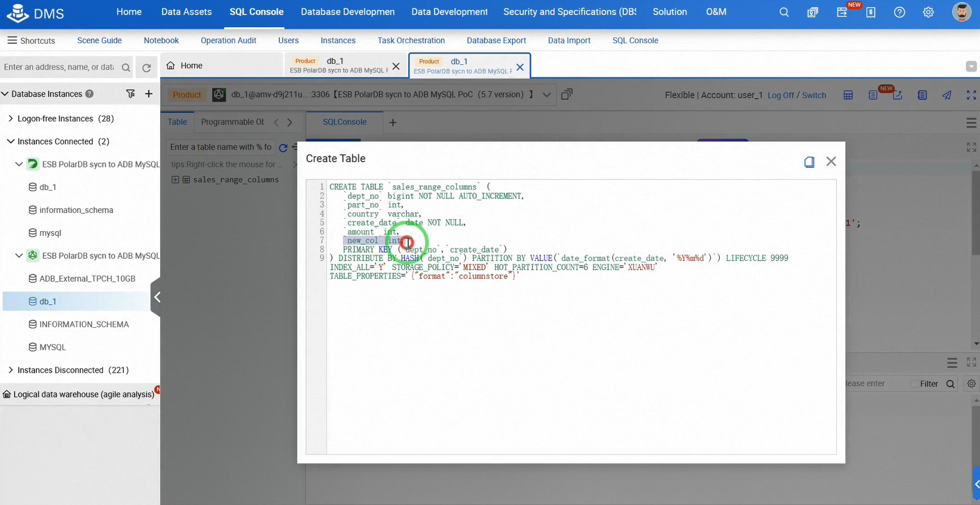Click the table name filter input

pyautogui.click(x=221, y=147)
